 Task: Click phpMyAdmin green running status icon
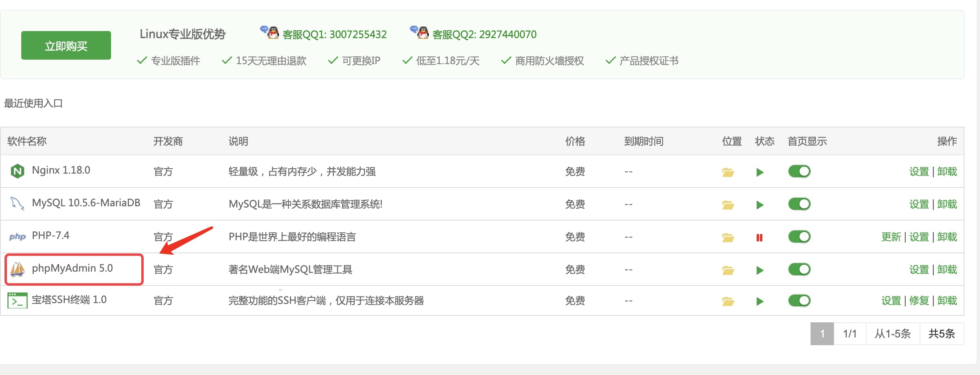tap(760, 270)
